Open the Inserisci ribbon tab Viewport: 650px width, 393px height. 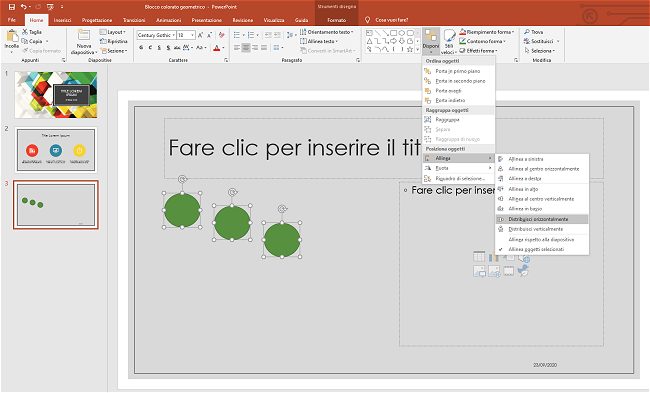(x=62, y=20)
